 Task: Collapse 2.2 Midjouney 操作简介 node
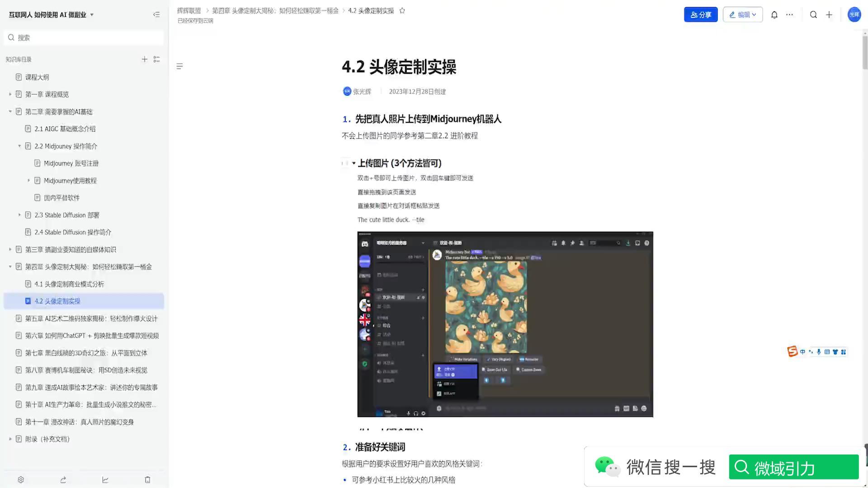[19, 146]
